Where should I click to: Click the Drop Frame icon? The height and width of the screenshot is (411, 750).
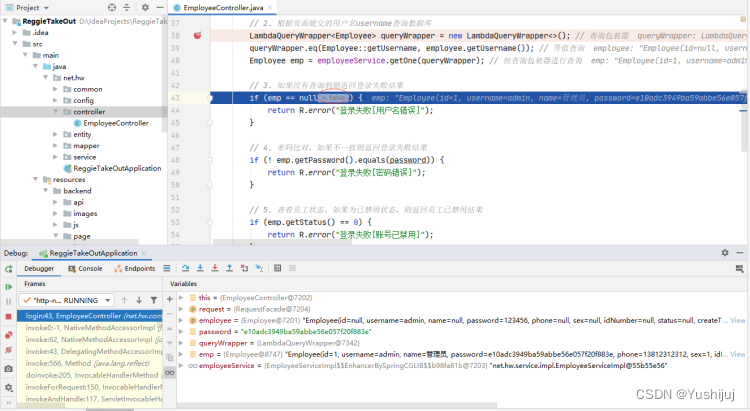click(x=244, y=268)
